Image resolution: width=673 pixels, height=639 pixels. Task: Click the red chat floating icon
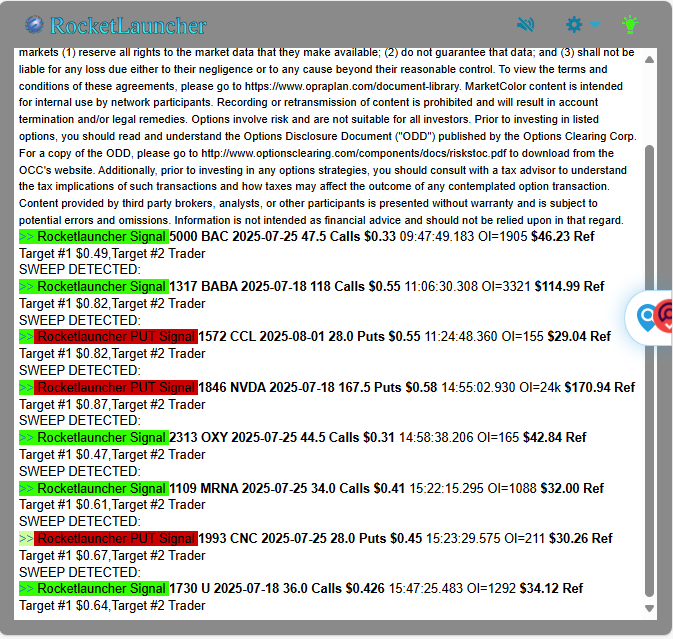(664, 315)
